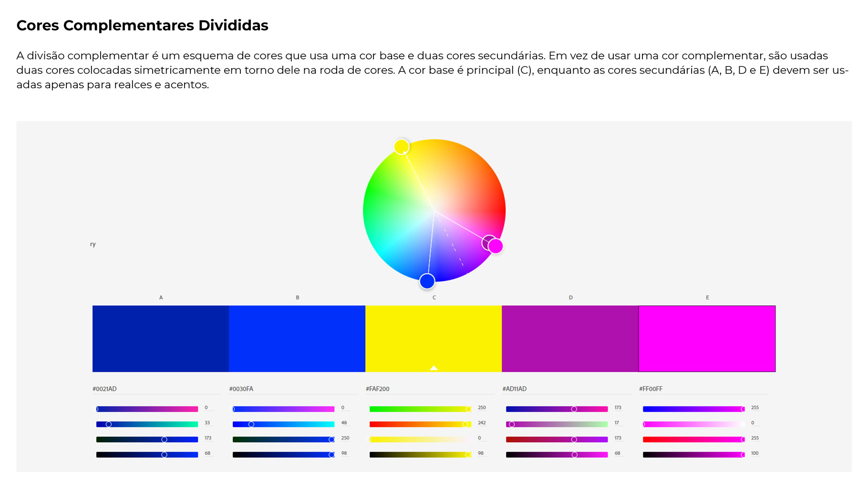This screenshot has width=868, height=488.
Task: Click value 100 beside swatch E slider
Action: (x=754, y=453)
